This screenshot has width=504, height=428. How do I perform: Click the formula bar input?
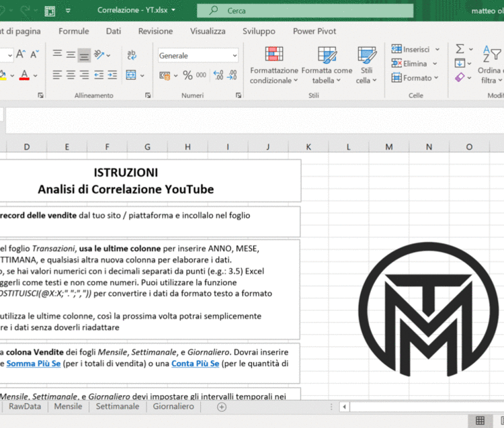coord(255,120)
